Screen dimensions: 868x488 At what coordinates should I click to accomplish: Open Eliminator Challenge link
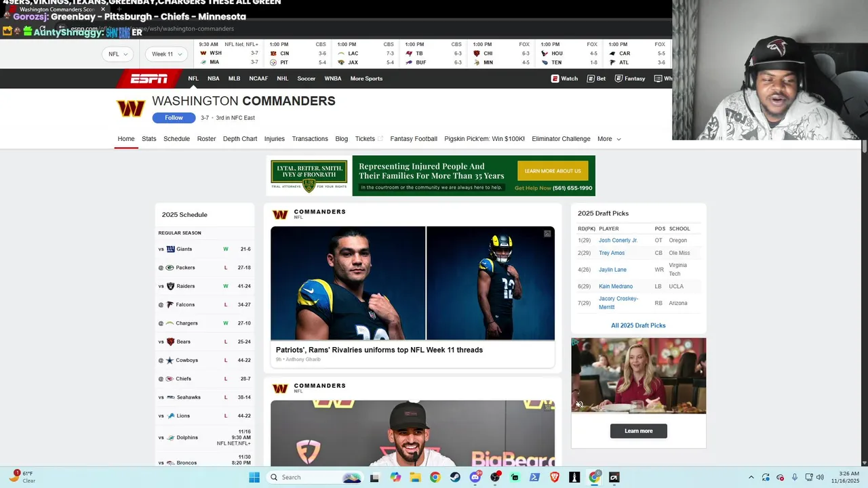561,139
